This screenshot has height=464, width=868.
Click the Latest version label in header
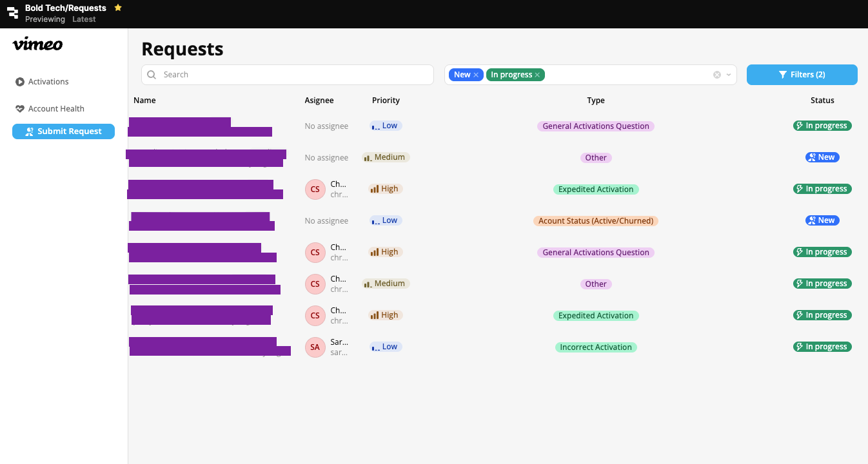(x=84, y=19)
